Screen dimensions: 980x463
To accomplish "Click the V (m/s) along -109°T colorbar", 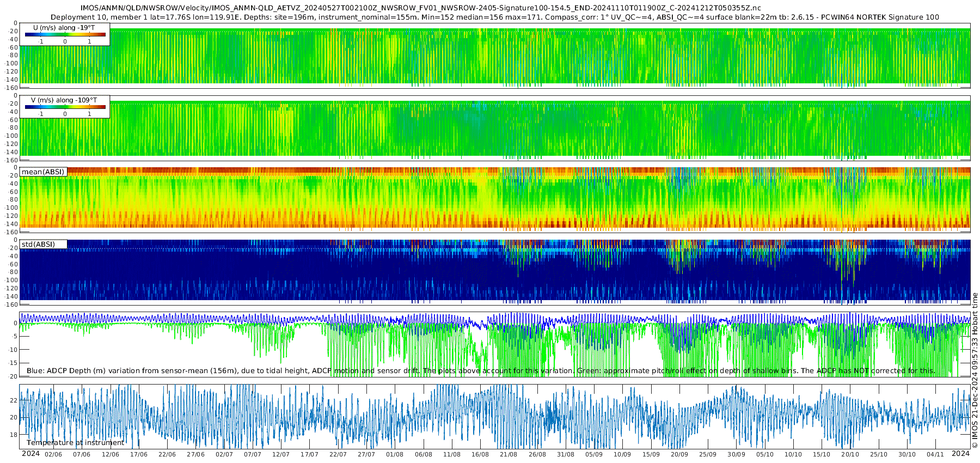I will 65,107.
